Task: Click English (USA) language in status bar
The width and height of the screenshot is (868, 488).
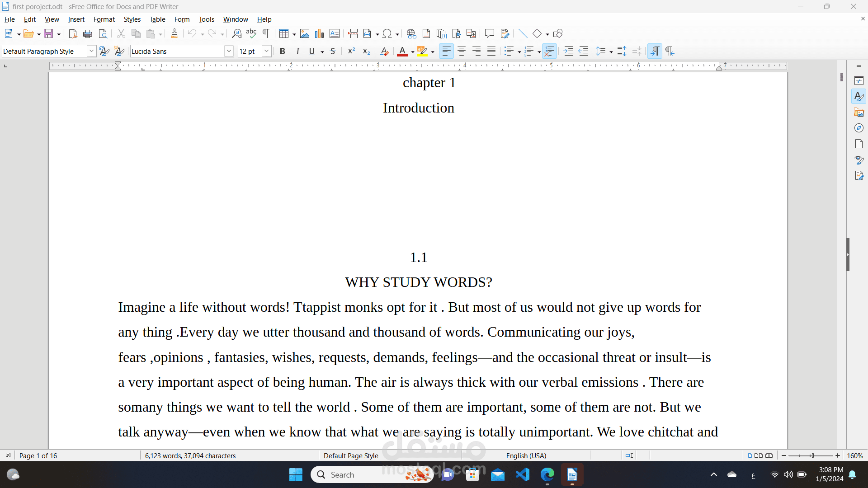Action: point(526,455)
